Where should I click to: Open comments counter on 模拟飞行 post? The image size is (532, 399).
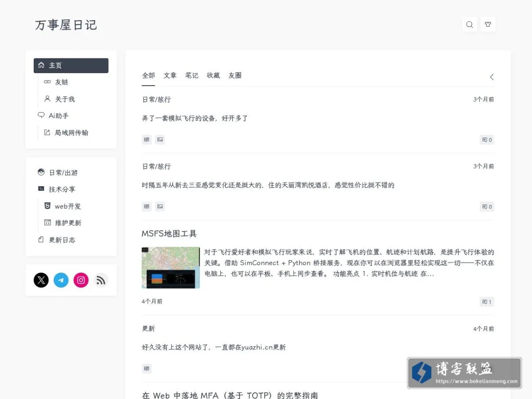[x=487, y=140]
